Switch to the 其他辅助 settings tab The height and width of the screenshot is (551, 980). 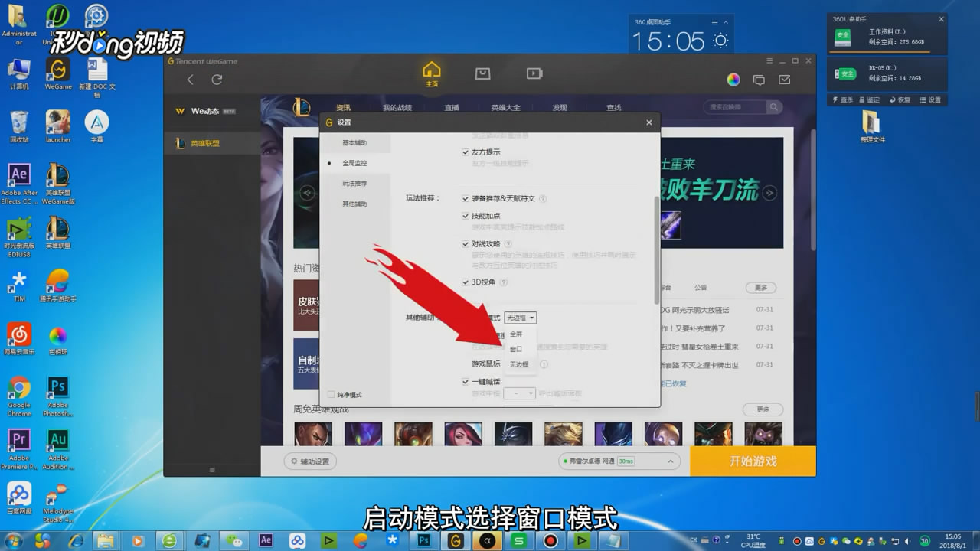[355, 203]
